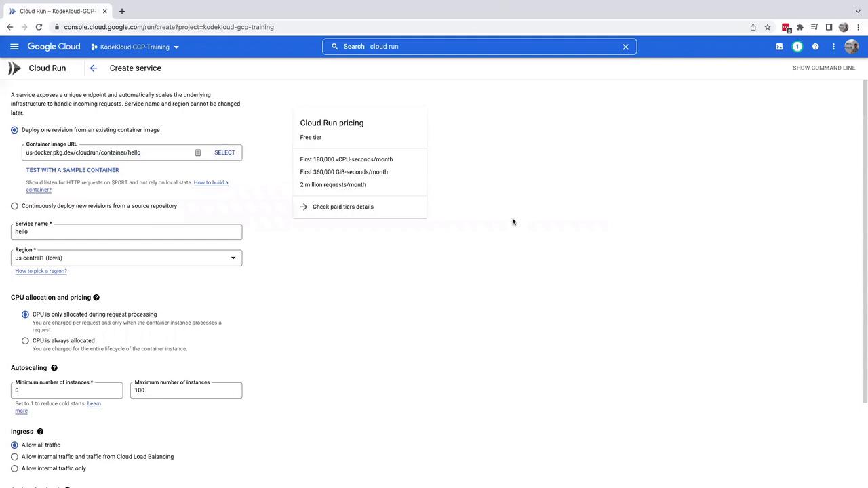The width and height of the screenshot is (868, 488).
Task: Click the red extension icon in the toolbar
Action: point(786,27)
